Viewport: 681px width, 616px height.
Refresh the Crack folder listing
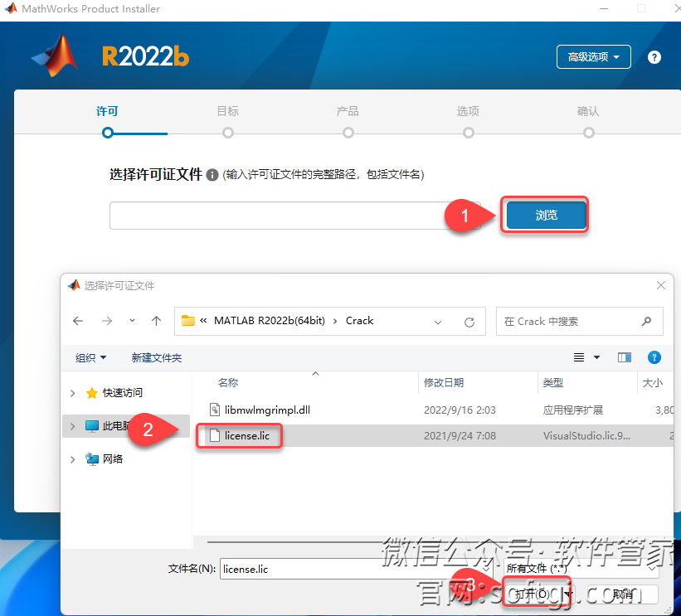click(469, 323)
